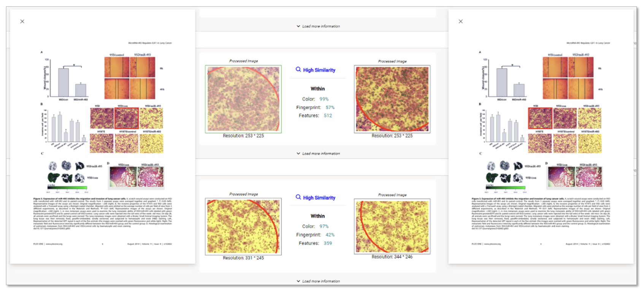Select red-highlighted 95D/con panel in left document
The height and width of the screenshot is (293, 644).
coord(127,118)
